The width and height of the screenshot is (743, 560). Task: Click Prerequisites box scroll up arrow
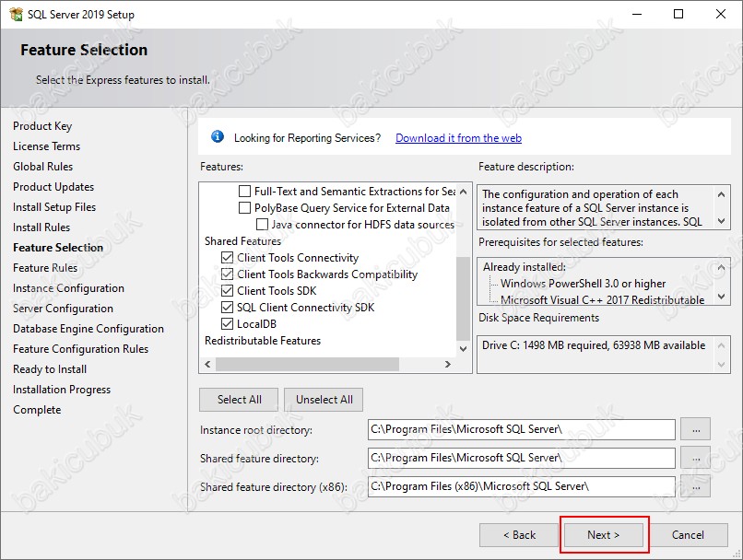point(721,267)
